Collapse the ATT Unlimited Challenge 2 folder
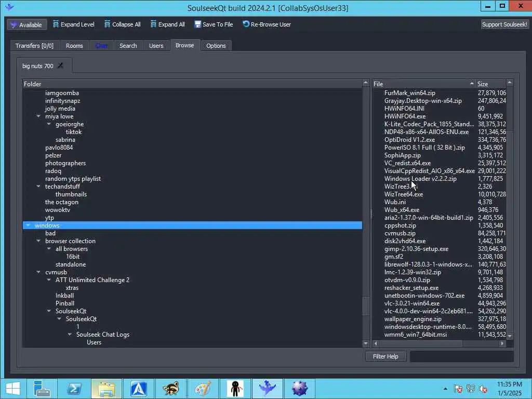Image resolution: width=532 pixels, height=399 pixels. tap(49, 280)
